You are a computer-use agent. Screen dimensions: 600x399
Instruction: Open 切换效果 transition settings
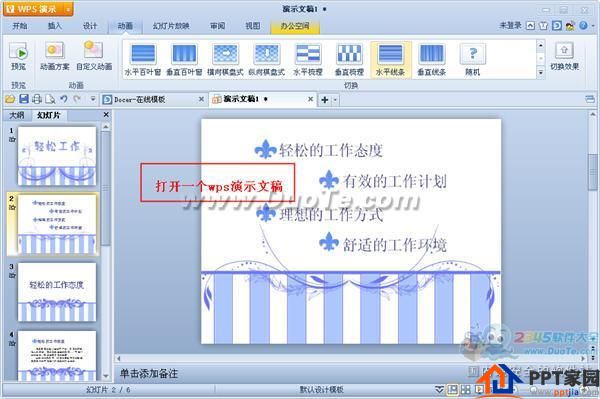click(564, 56)
